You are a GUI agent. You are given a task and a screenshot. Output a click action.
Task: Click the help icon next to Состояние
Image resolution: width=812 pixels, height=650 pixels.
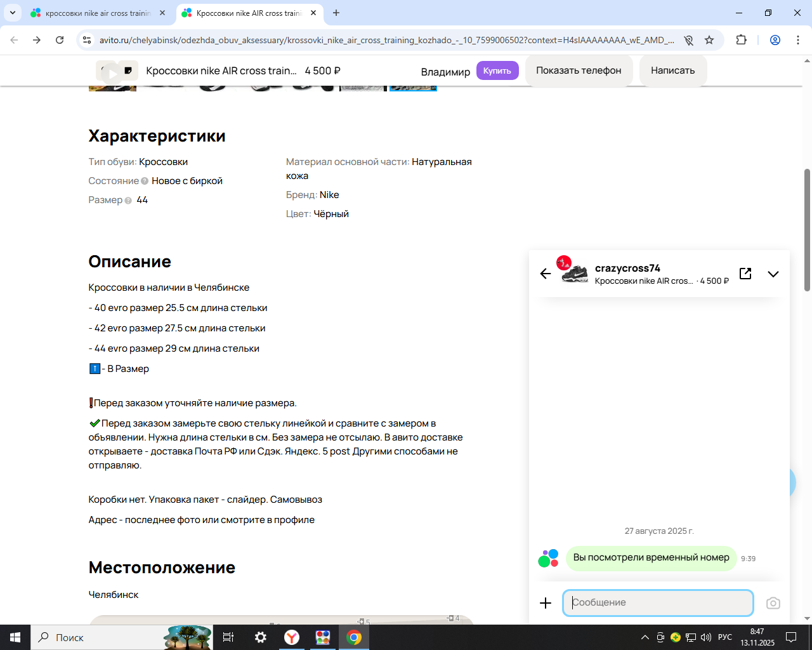(145, 181)
